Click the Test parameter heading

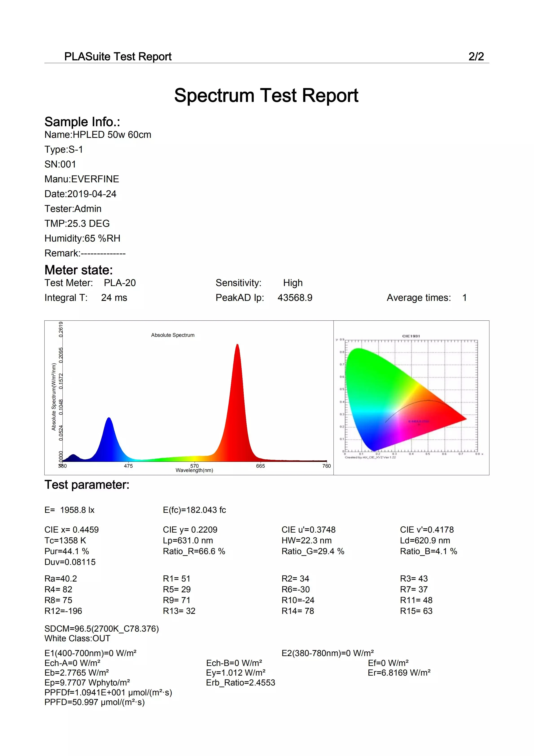coord(87,485)
